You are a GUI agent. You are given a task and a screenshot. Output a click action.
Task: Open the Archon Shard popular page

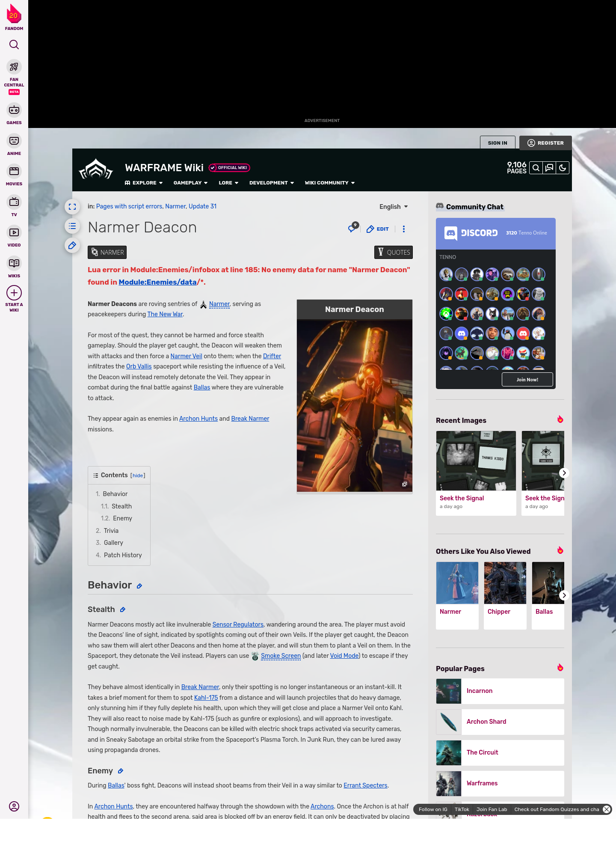[x=500, y=722]
